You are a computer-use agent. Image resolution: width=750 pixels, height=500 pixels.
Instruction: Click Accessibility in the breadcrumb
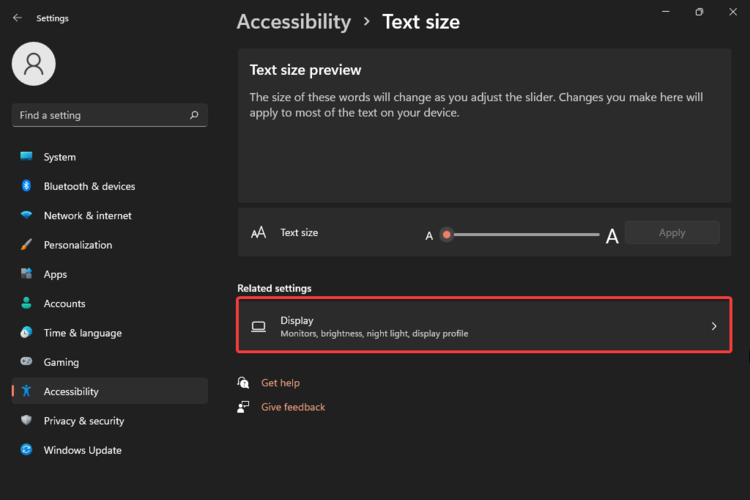coord(293,21)
